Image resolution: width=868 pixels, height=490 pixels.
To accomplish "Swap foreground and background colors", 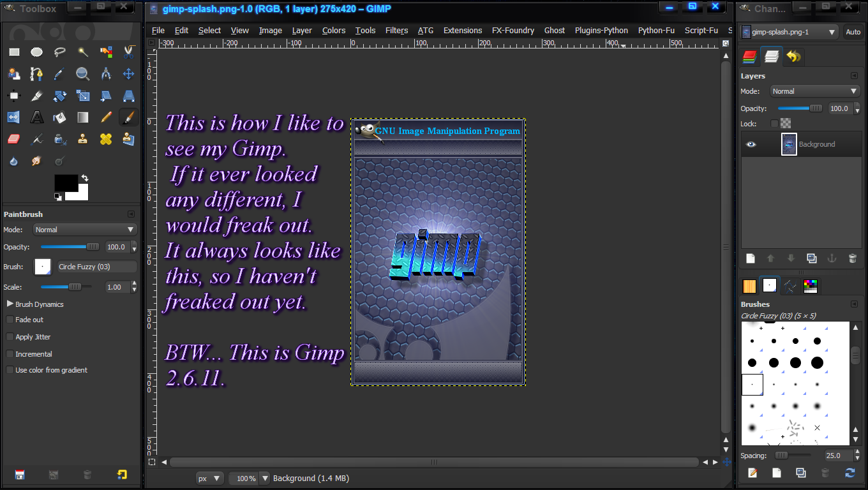I will (x=84, y=178).
